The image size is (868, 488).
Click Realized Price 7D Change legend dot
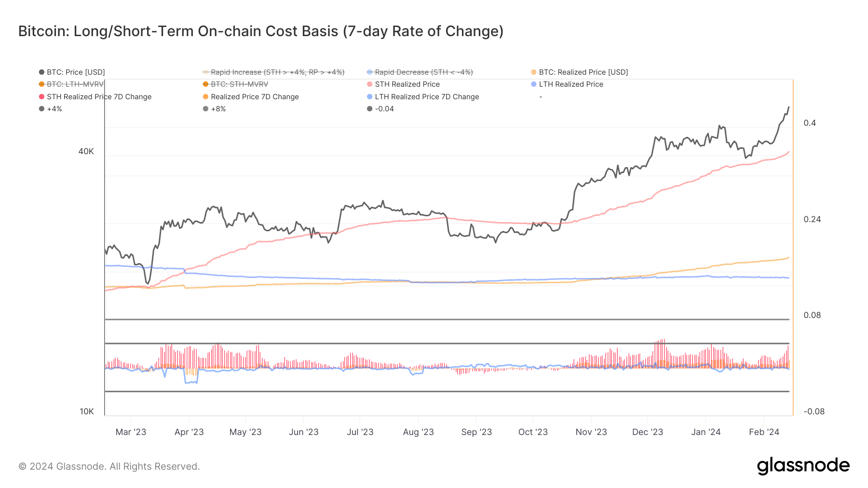(x=206, y=97)
